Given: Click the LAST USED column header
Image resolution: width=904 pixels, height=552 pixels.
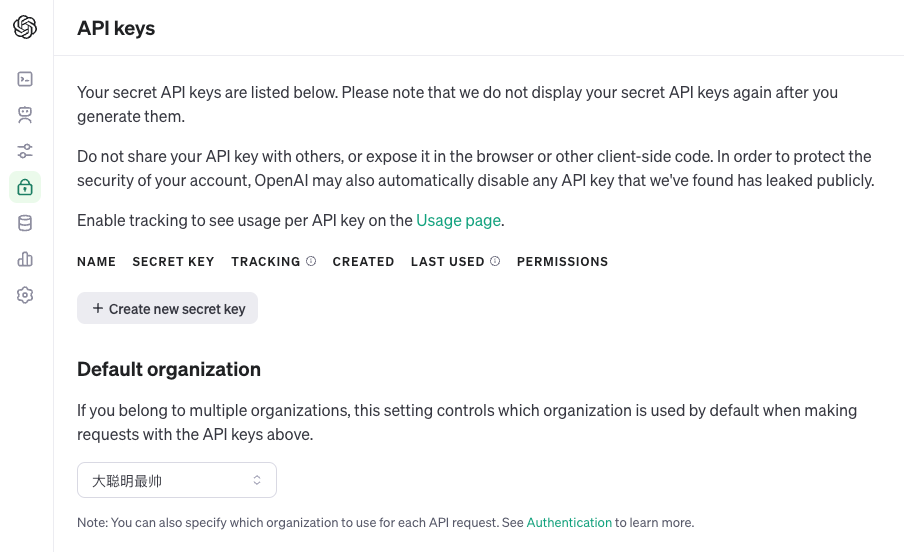Looking at the screenshot, I should point(447,262).
